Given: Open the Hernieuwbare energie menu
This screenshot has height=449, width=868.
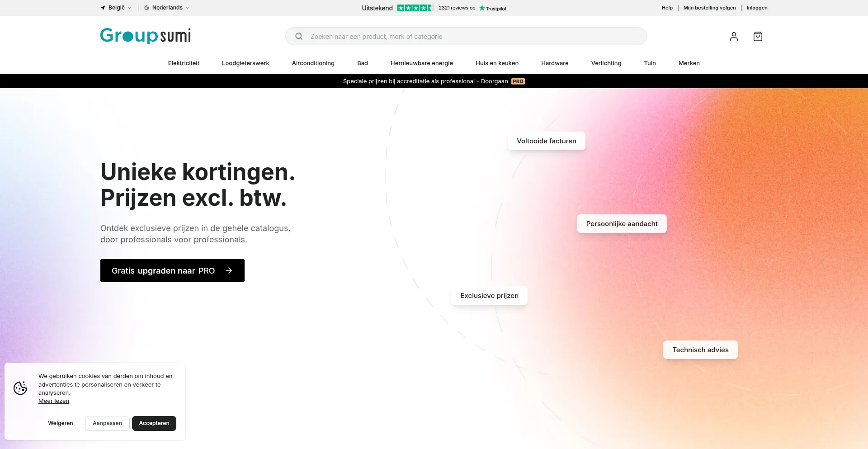Looking at the screenshot, I should (x=422, y=63).
